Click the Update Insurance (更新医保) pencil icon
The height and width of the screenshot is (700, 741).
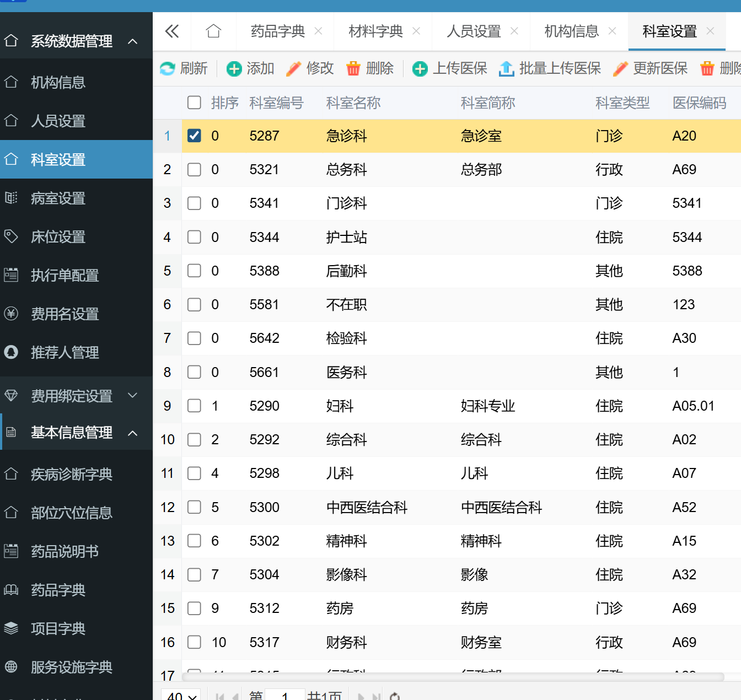click(620, 69)
